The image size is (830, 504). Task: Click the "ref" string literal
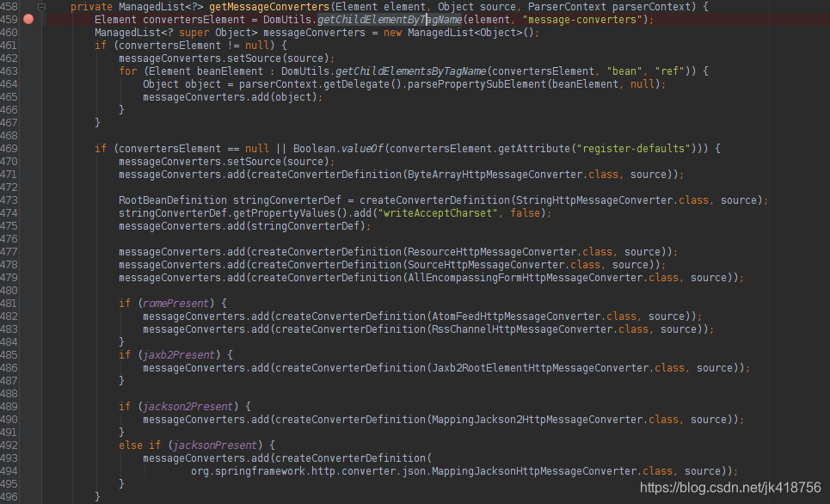pos(670,71)
